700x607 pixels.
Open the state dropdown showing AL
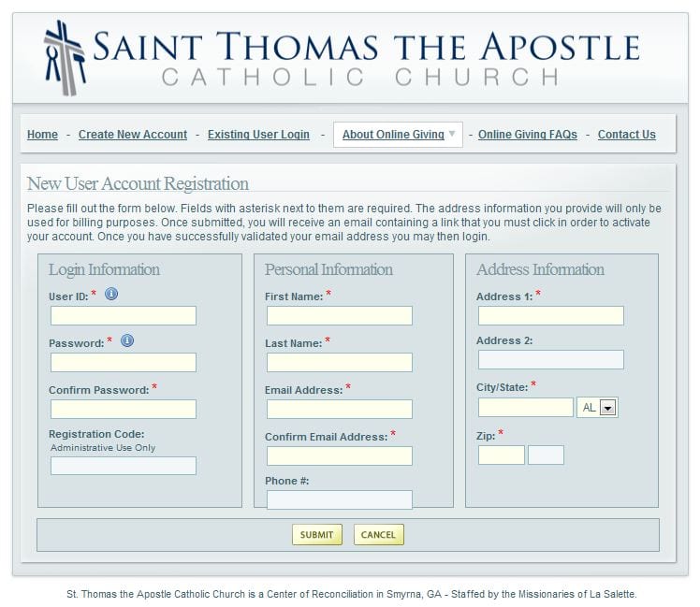click(597, 408)
